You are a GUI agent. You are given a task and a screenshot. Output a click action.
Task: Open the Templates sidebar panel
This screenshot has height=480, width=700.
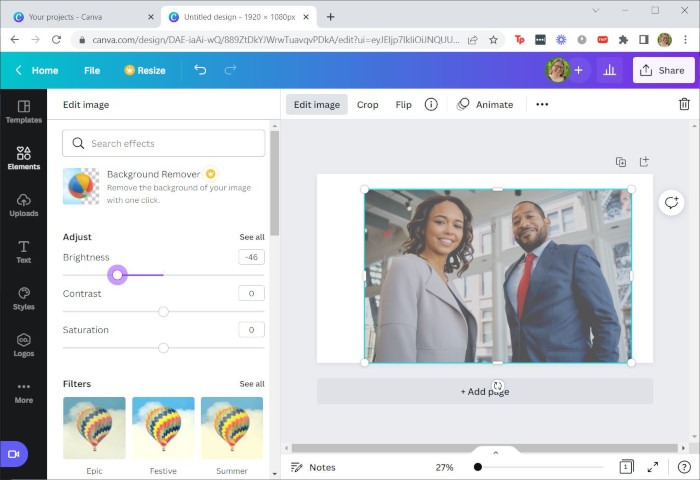pyautogui.click(x=24, y=112)
